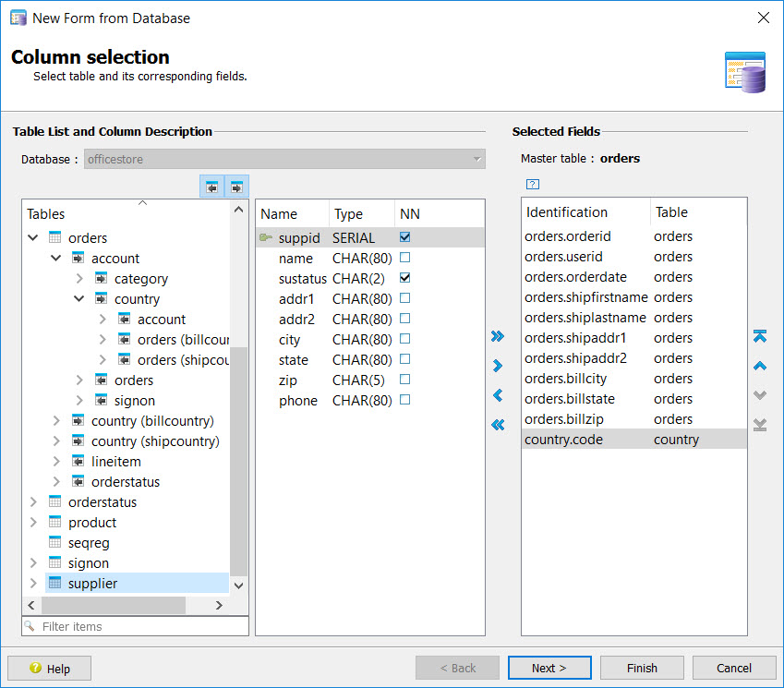Uncheck NN for the sustatus column
This screenshot has height=688, width=784.
(405, 278)
